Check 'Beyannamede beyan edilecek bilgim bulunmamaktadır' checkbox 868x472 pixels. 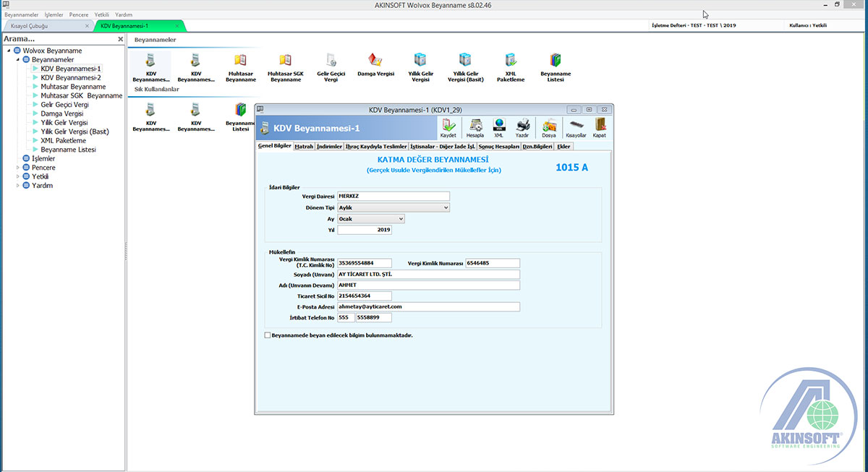[x=268, y=335]
